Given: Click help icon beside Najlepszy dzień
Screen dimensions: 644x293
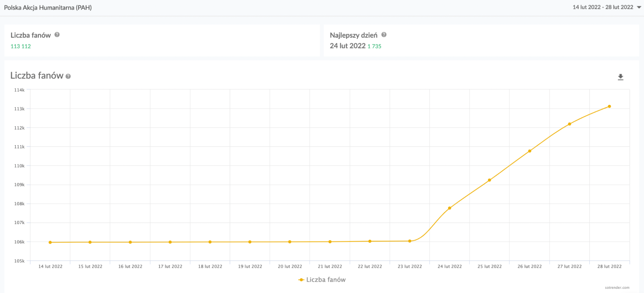Looking at the screenshot, I should pos(384,35).
